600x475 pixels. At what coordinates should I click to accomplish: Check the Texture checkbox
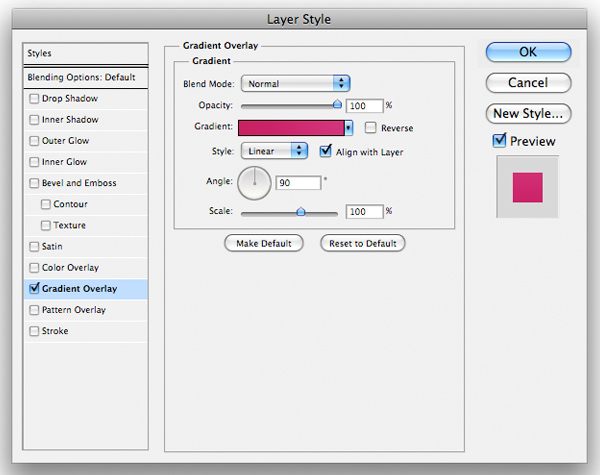pos(46,225)
